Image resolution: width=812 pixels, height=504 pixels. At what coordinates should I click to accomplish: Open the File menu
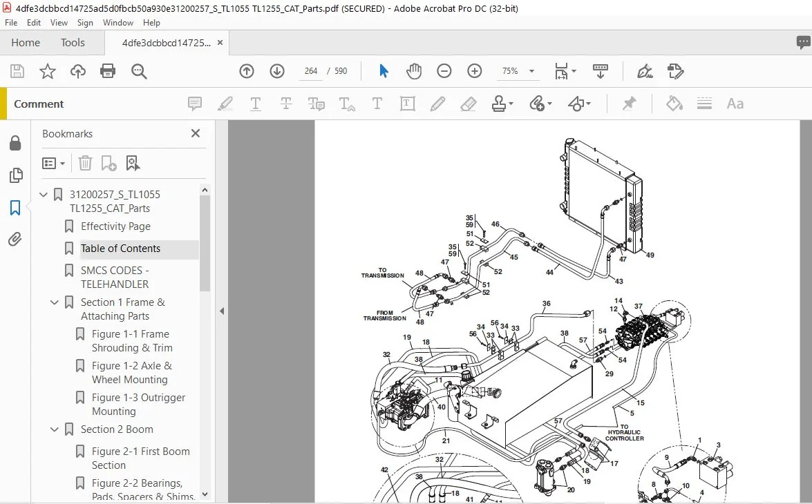[x=11, y=23]
